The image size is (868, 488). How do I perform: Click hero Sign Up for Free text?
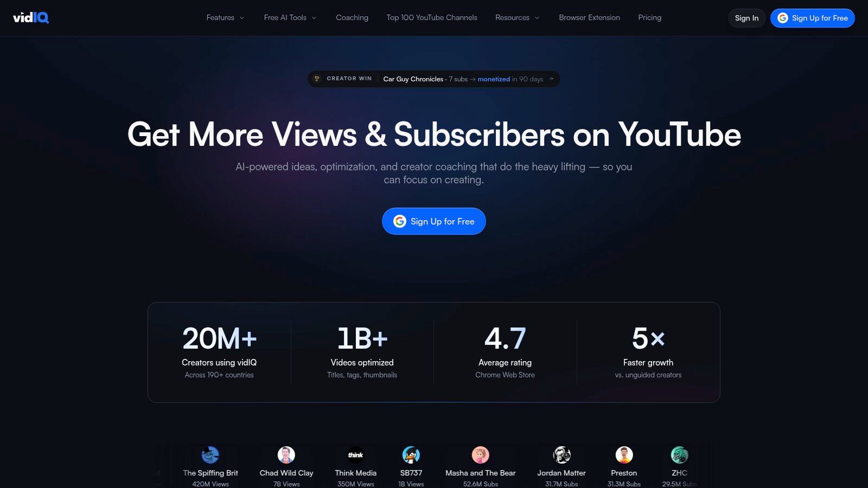(x=442, y=221)
